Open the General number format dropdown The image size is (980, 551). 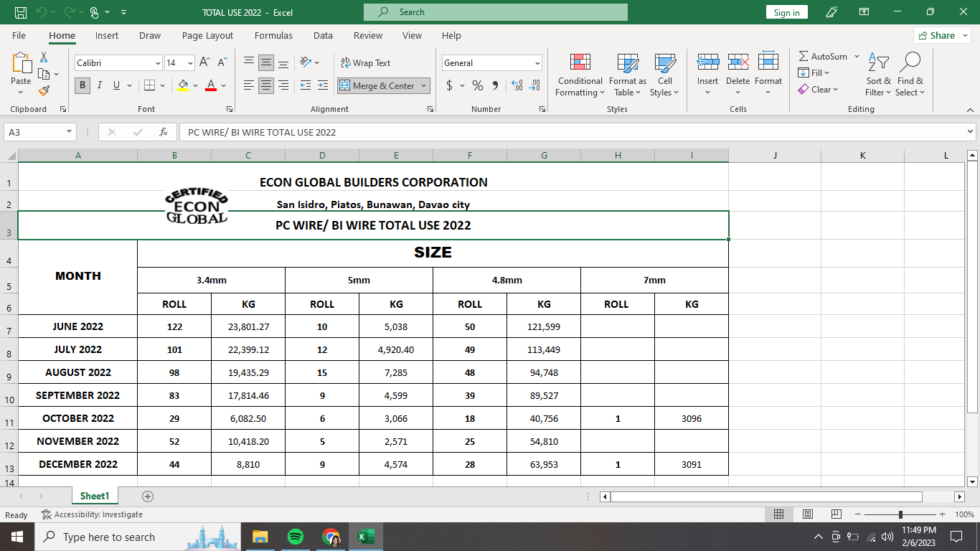pyautogui.click(x=537, y=63)
